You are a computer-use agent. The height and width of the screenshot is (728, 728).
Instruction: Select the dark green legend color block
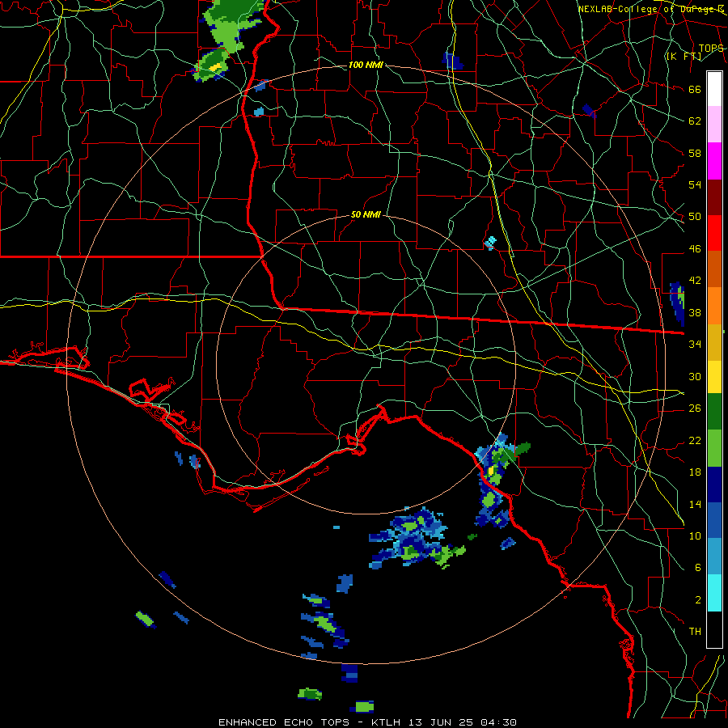pos(714,412)
